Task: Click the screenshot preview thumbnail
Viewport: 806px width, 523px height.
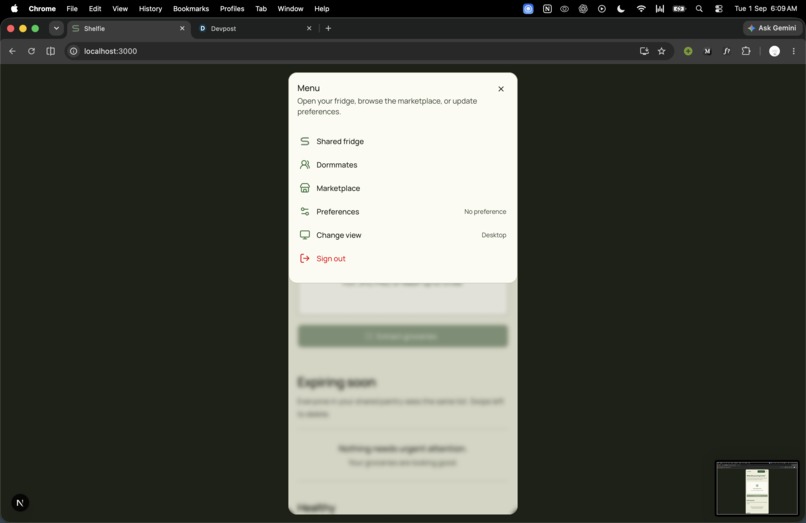Action: click(757, 488)
